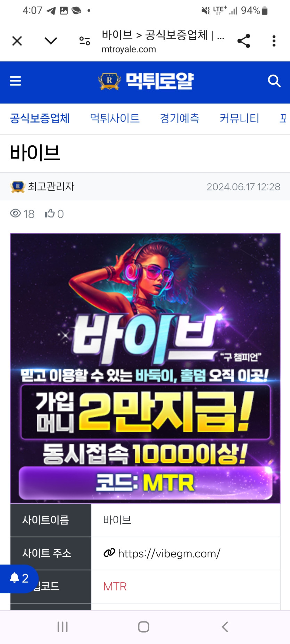The width and height of the screenshot is (290, 644).
Task: Tap the Android back navigation arrow
Action: pos(225,627)
